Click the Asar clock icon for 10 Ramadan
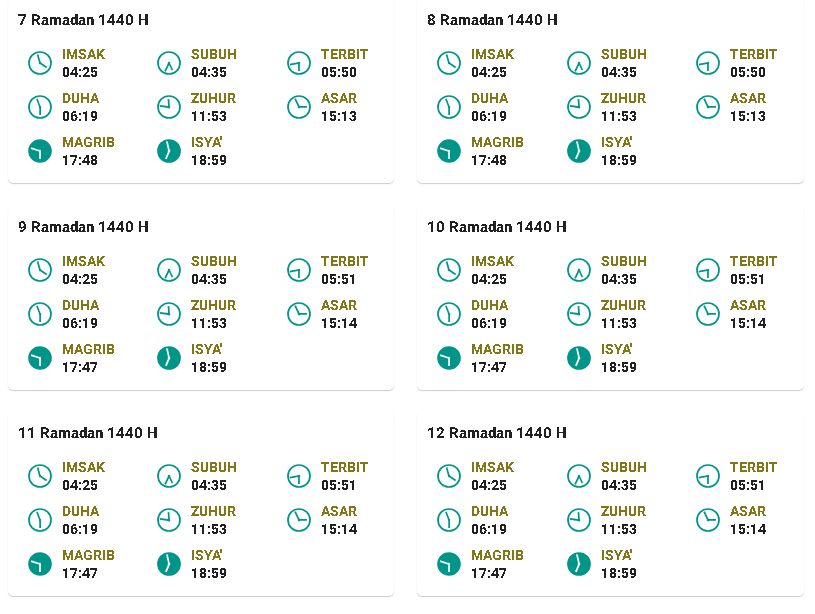815x614 pixels. (708, 314)
